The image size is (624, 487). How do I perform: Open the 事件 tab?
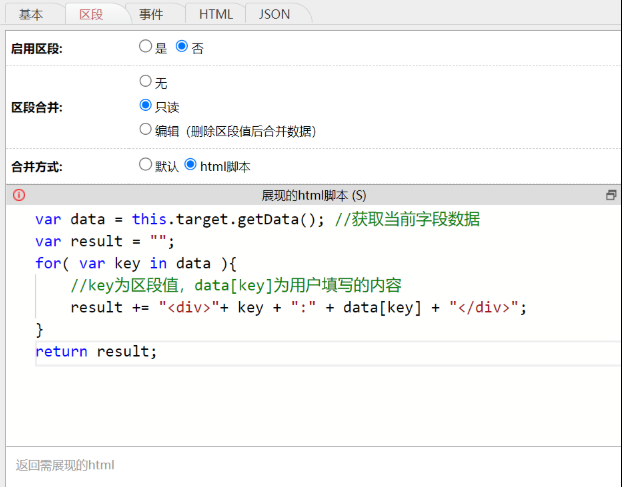[x=151, y=14]
